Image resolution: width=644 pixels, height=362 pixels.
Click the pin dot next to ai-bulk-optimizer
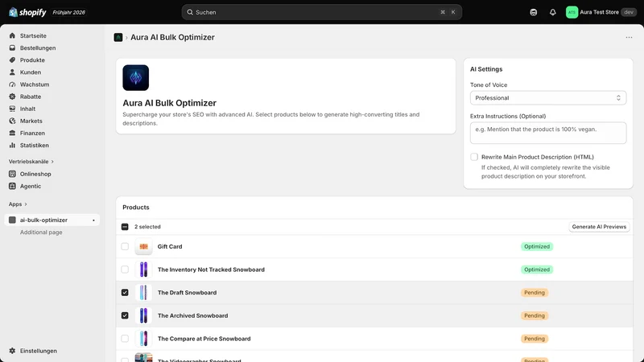coord(93,220)
